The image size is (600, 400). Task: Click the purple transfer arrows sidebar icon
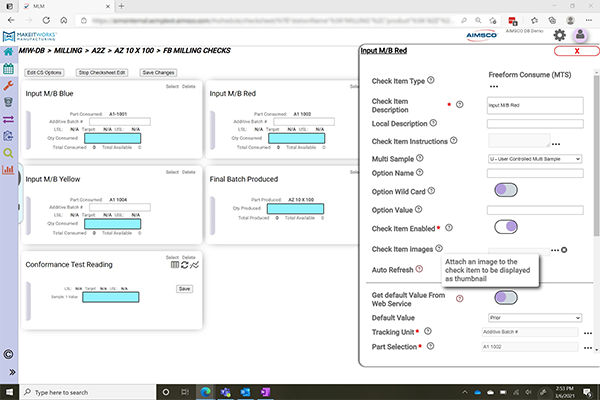click(8, 119)
